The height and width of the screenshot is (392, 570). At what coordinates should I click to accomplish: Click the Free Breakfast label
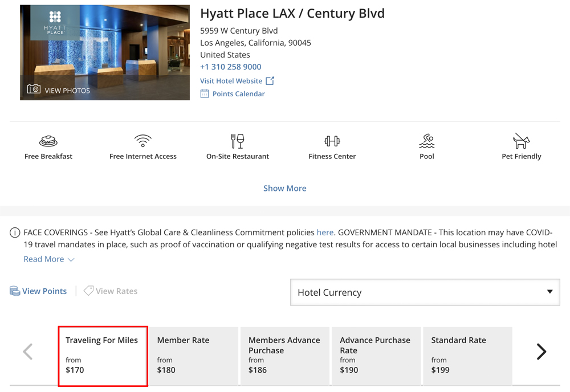pyautogui.click(x=48, y=156)
